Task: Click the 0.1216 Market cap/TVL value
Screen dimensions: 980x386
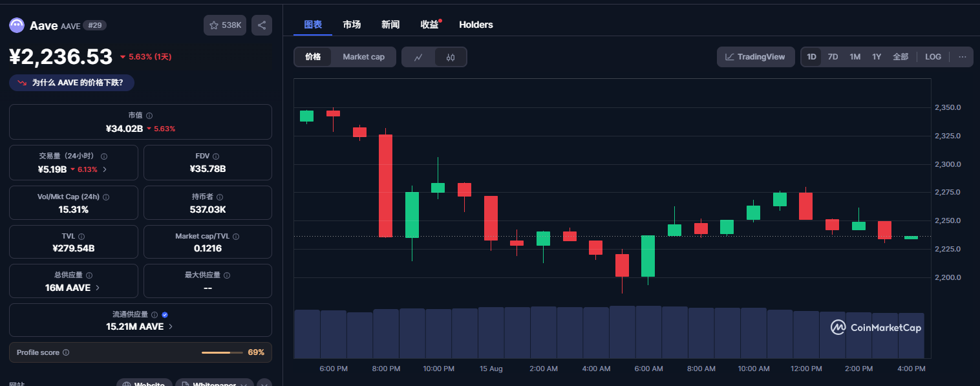Action: [208, 248]
